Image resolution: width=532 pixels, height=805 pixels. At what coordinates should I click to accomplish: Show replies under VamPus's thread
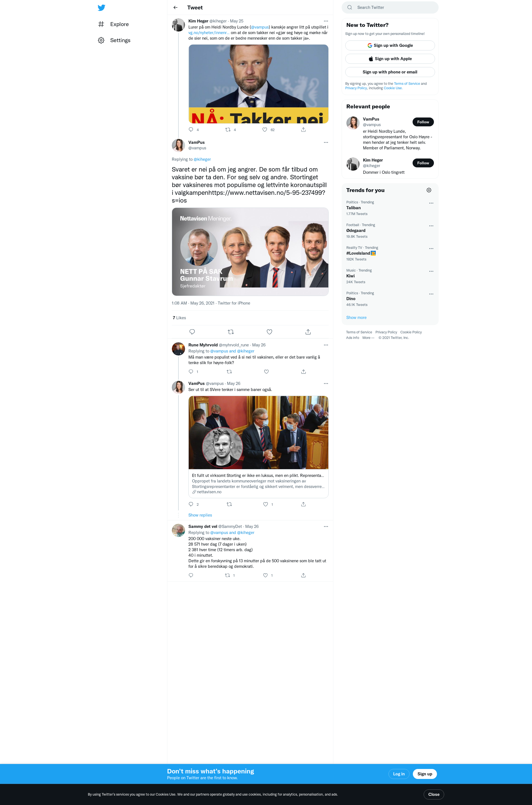[200, 515]
